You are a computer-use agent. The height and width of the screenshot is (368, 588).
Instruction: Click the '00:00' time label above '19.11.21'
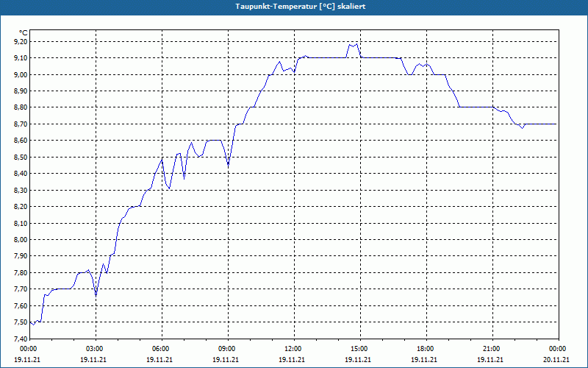pos(28,349)
